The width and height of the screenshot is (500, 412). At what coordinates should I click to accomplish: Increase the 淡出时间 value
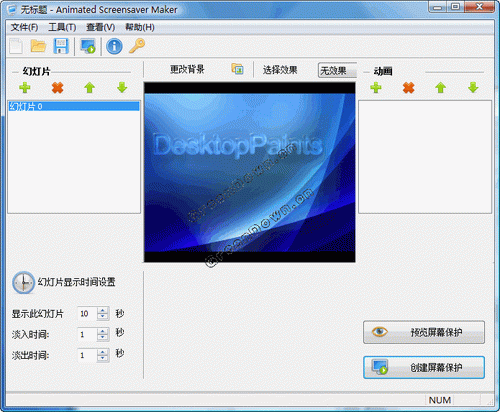coord(103,352)
